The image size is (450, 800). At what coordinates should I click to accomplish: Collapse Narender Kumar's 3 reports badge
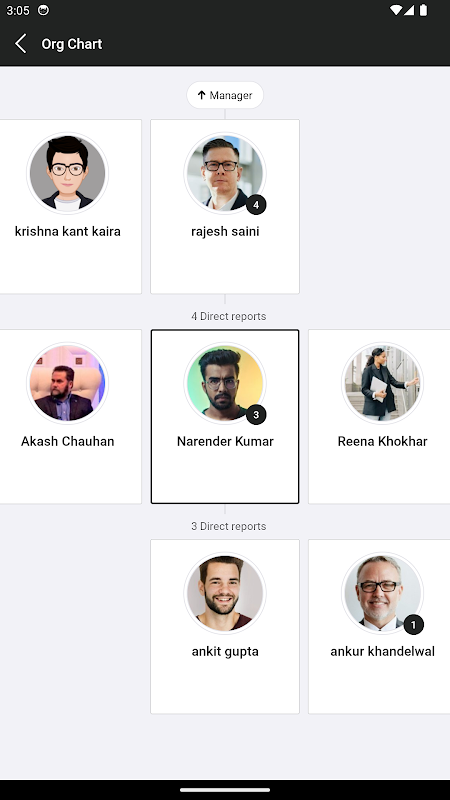pyautogui.click(x=256, y=415)
